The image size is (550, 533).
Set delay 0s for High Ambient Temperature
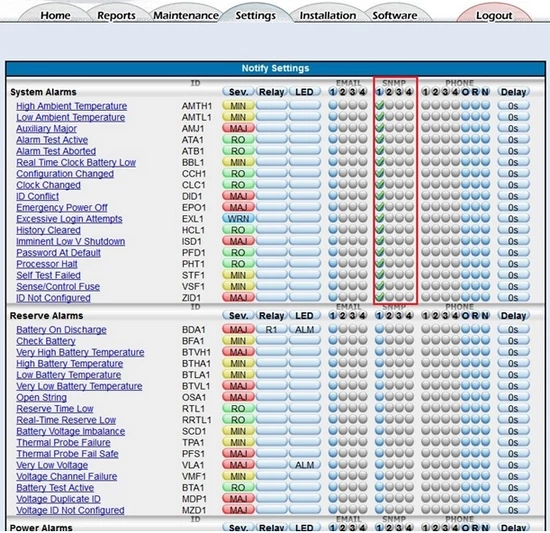(513, 106)
